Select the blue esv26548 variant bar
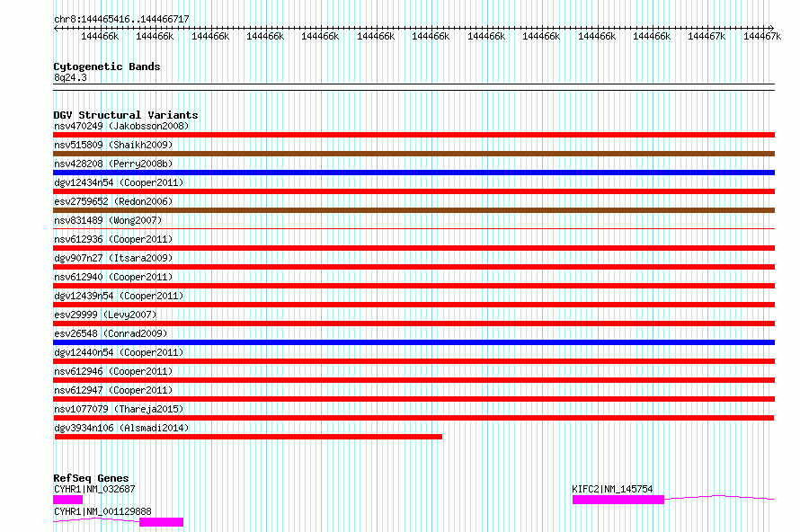The height and width of the screenshot is (532, 800). click(413, 342)
